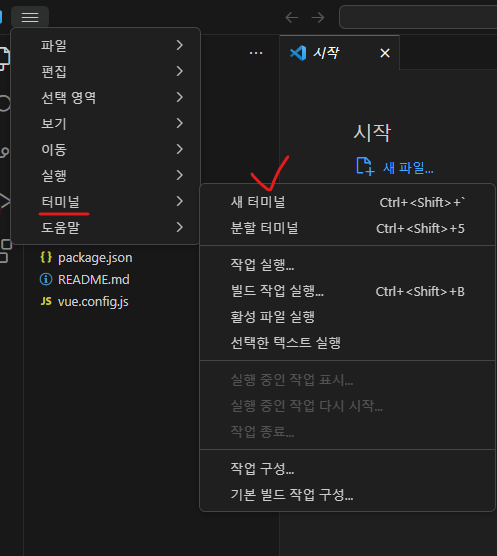The width and height of the screenshot is (497, 556).
Task: Click the command center search box
Action: click(x=418, y=17)
